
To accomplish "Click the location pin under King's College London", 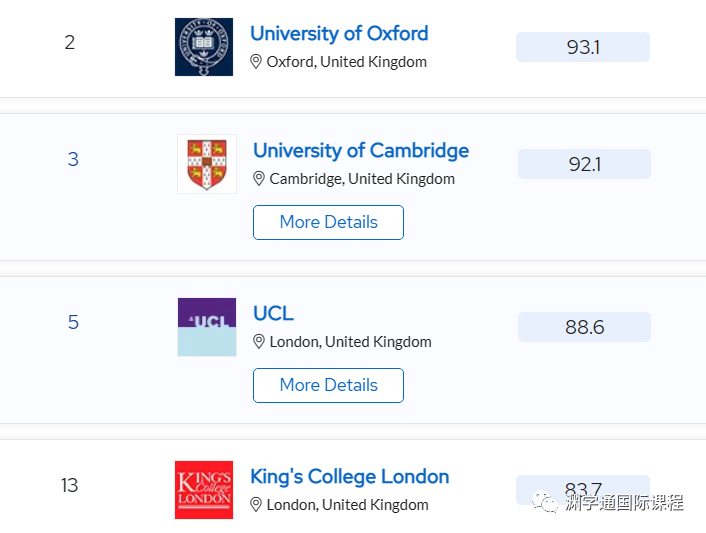I will coord(256,505).
